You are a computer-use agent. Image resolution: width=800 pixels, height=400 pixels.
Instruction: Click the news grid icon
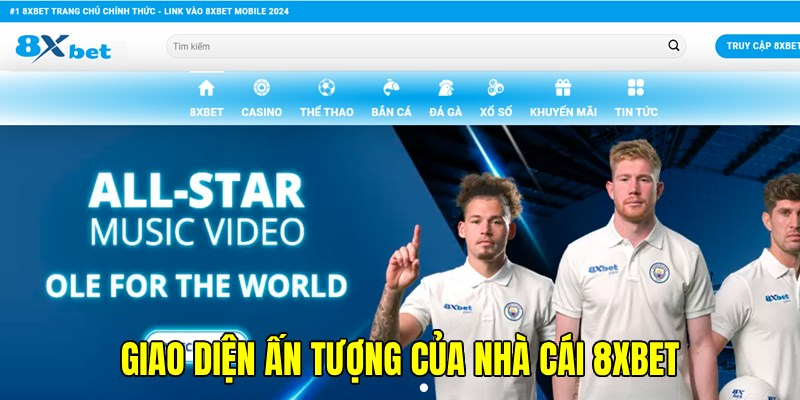pyautogui.click(x=636, y=87)
